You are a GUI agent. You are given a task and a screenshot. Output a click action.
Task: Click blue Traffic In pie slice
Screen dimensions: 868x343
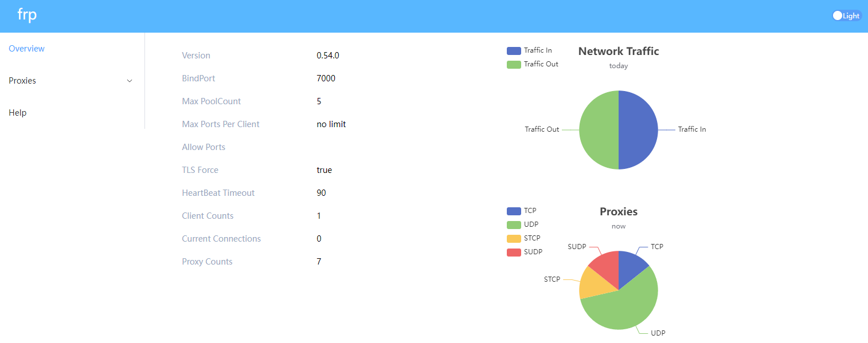[x=639, y=130]
